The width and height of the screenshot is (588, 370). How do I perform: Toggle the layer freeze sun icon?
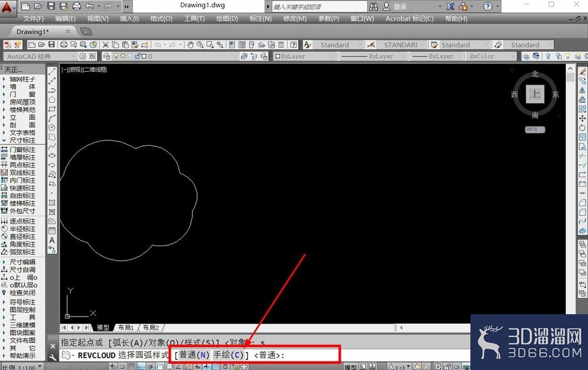coord(123,56)
